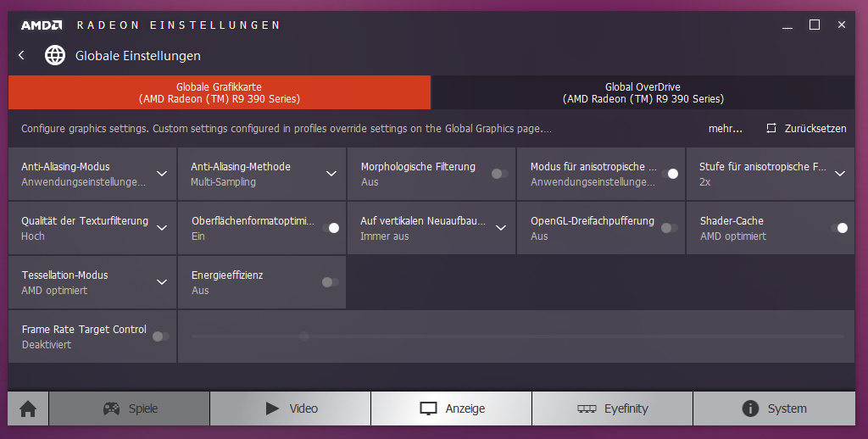The image size is (868, 439).
Task: Click 'Aus' under OpenGL-Dreifachpufferung
Action: tap(539, 236)
